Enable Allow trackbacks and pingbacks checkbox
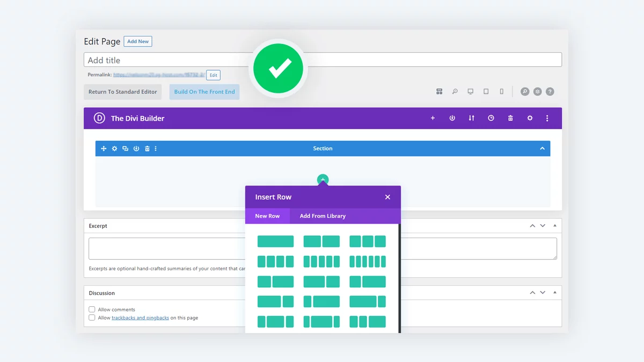This screenshot has width=644, height=362. 92,317
